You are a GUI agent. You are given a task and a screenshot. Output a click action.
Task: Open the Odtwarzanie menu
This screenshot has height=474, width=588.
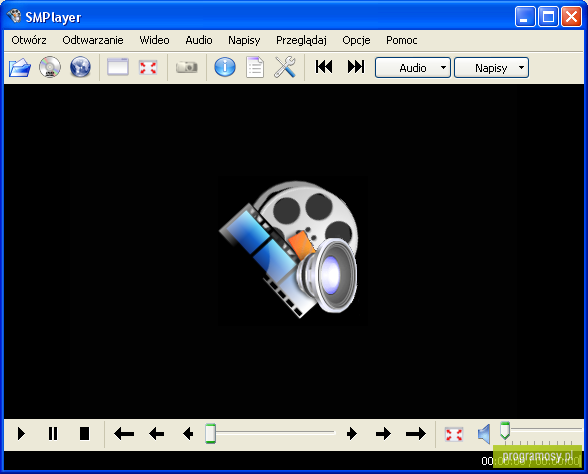[x=93, y=40]
